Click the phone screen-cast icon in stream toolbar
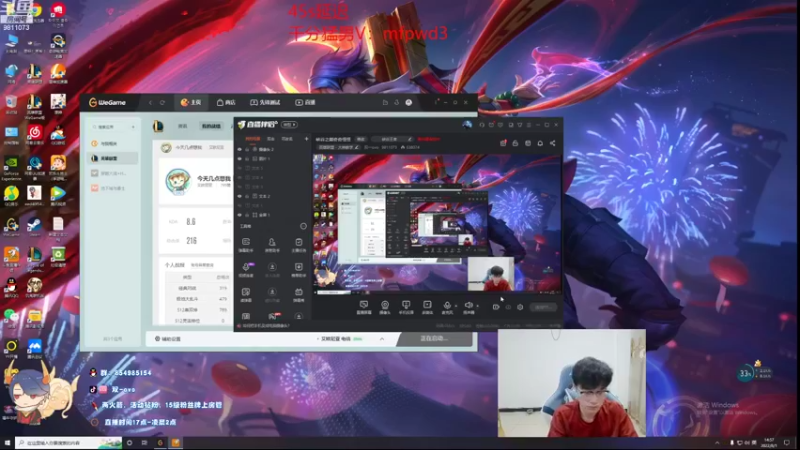 click(x=406, y=306)
